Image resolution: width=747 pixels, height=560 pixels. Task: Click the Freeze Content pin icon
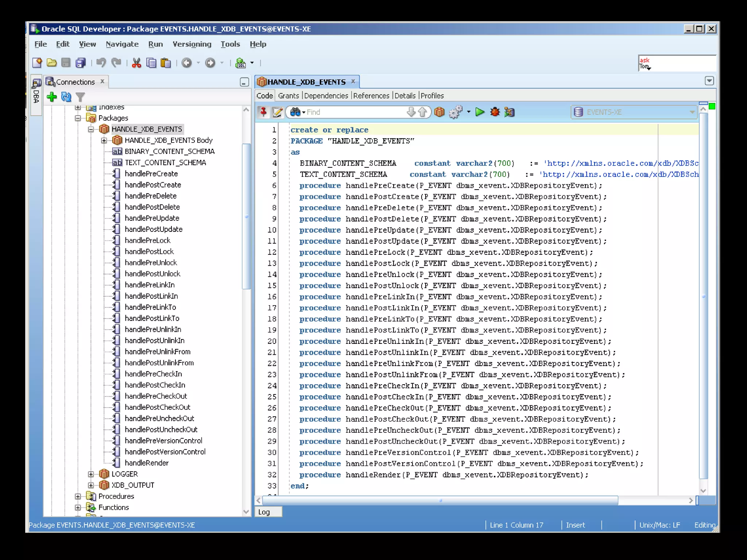tap(263, 112)
